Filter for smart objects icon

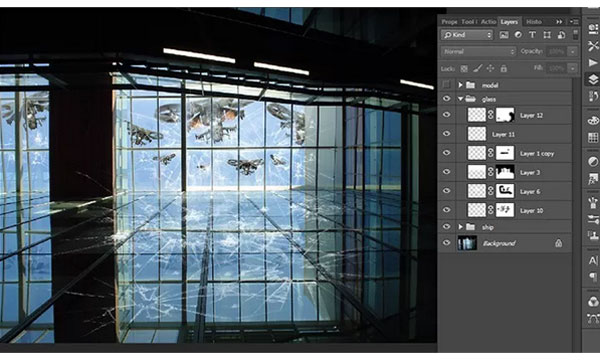click(x=561, y=35)
